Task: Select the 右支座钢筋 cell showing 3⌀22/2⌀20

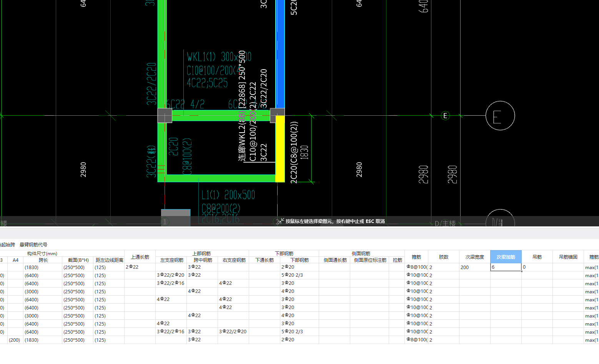Action: pyautogui.click(x=234, y=332)
